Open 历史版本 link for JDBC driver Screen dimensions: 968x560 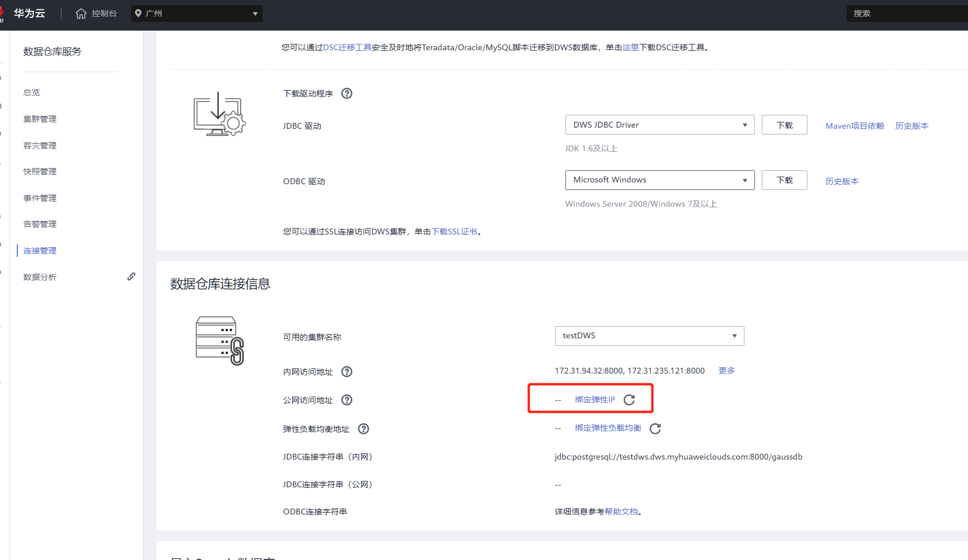point(912,126)
